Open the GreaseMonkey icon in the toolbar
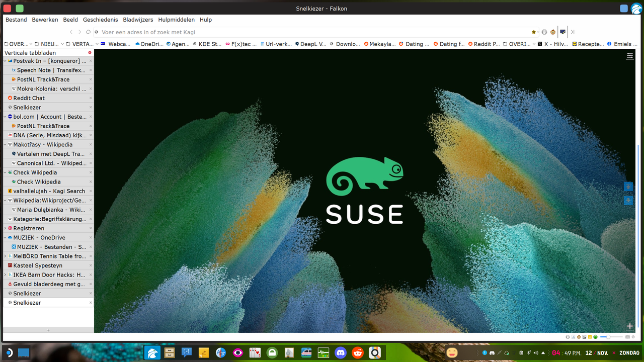644x362 pixels. tap(553, 32)
